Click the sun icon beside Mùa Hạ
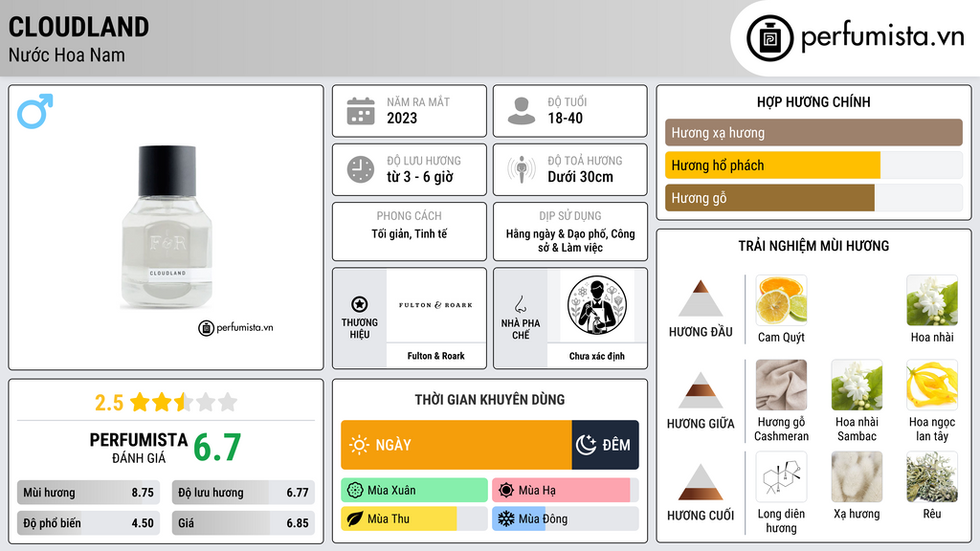 tap(506, 491)
